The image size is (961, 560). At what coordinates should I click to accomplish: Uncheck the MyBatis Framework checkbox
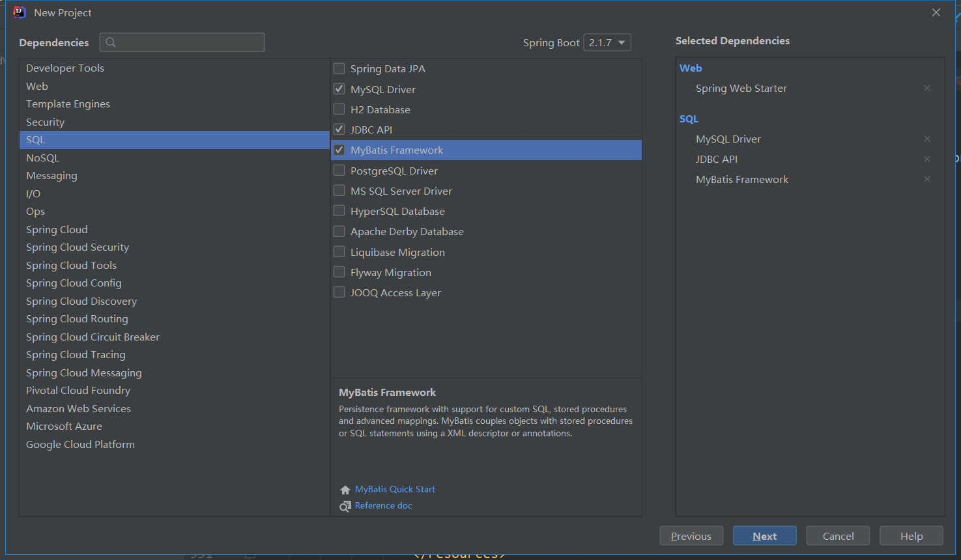point(339,150)
